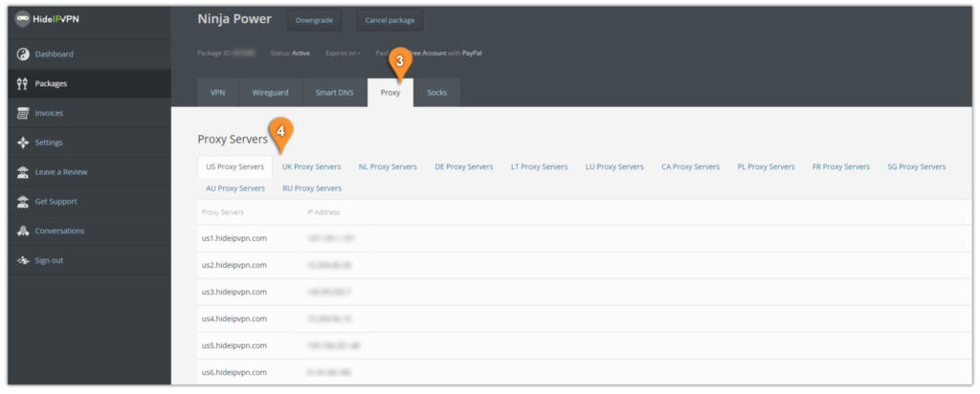
Task: Select CA Proxy Servers tab
Action: click(x=691, y=166)
